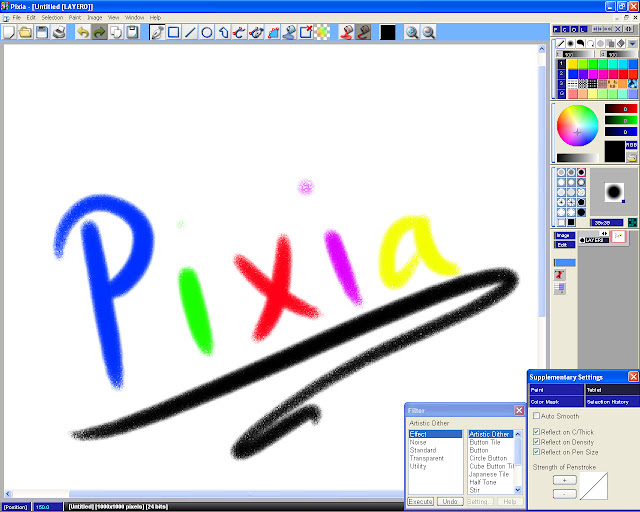Screen dimensions: 640x512
Task: Select Transparent in the Filter category list
Action: [436, 458]
